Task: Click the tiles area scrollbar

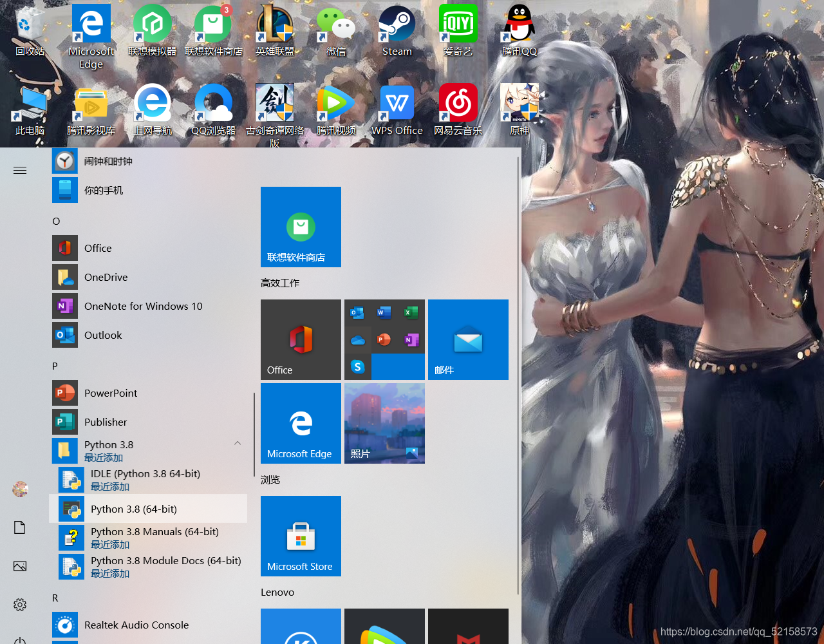Action: pos(518,375)
